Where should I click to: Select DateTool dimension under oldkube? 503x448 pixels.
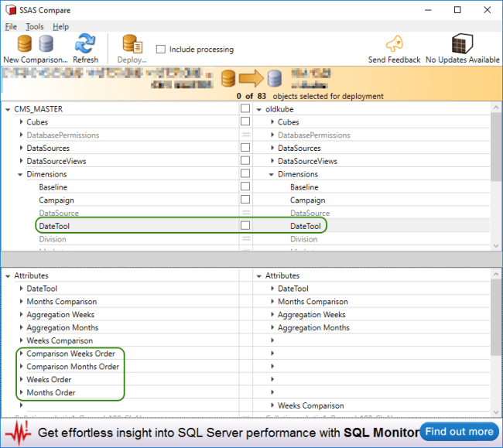306,226
